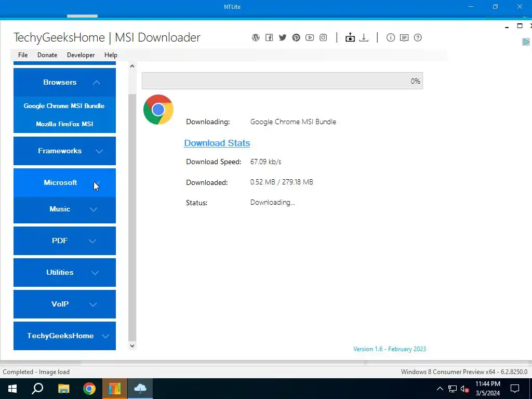532x399 pixels.
Task: Open File Explorer from taskbar
Action: (x=63, y=389)
